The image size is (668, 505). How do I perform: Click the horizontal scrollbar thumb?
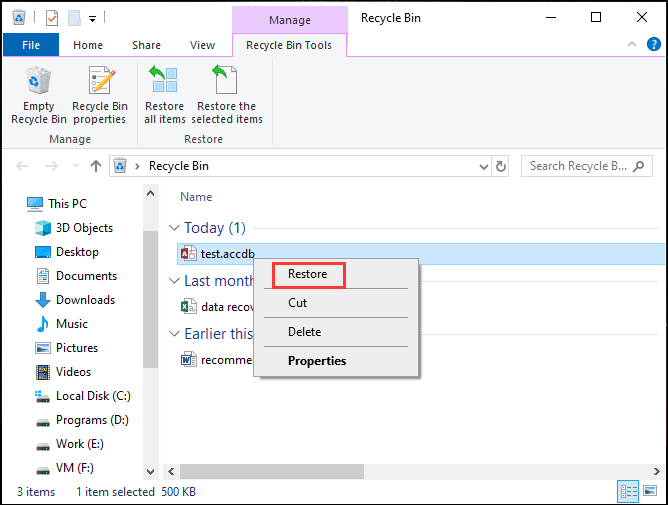click(272, 472)
